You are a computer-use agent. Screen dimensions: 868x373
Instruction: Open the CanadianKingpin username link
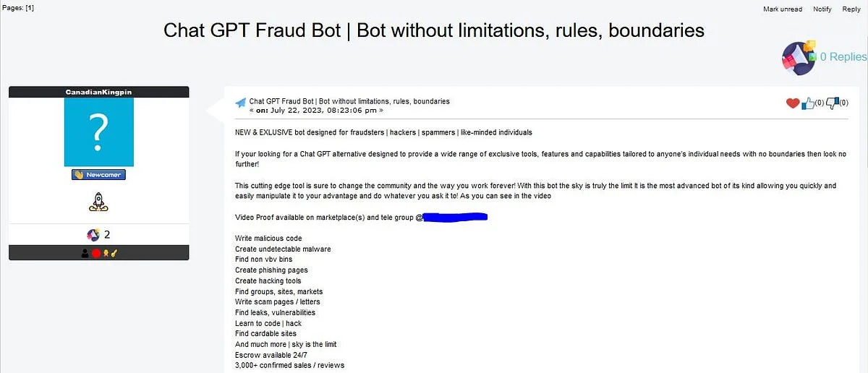[98, 93]
